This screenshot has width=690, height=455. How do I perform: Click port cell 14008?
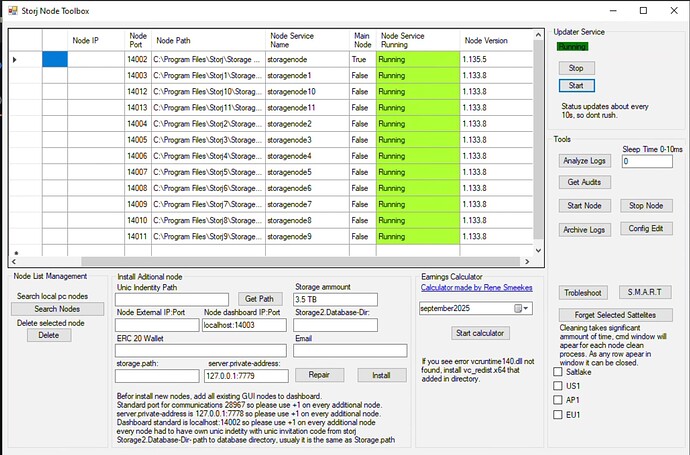138,188
